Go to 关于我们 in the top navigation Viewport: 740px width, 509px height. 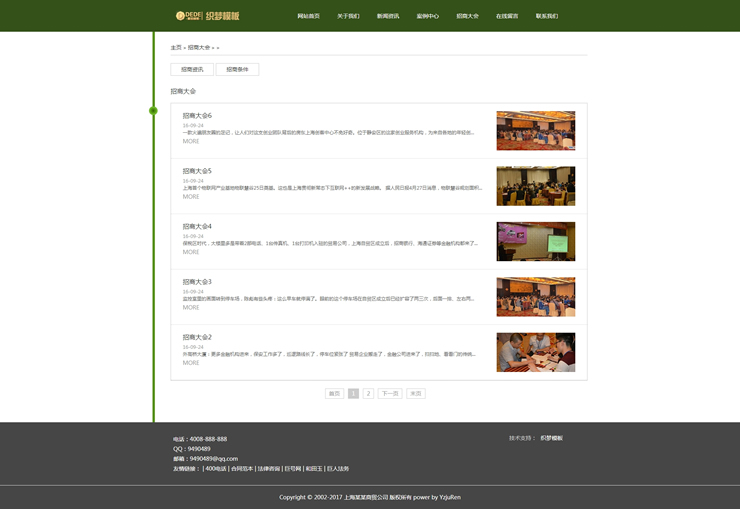coord(348,16)
